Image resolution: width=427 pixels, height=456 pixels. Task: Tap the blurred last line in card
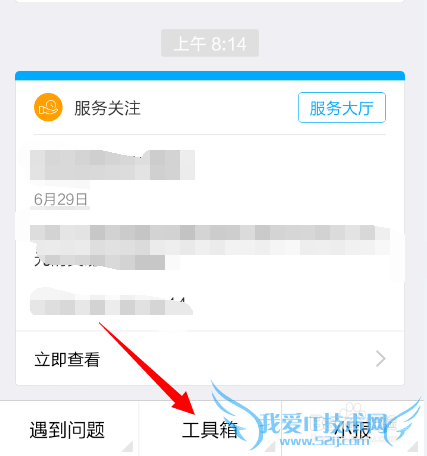pos(111,305)
